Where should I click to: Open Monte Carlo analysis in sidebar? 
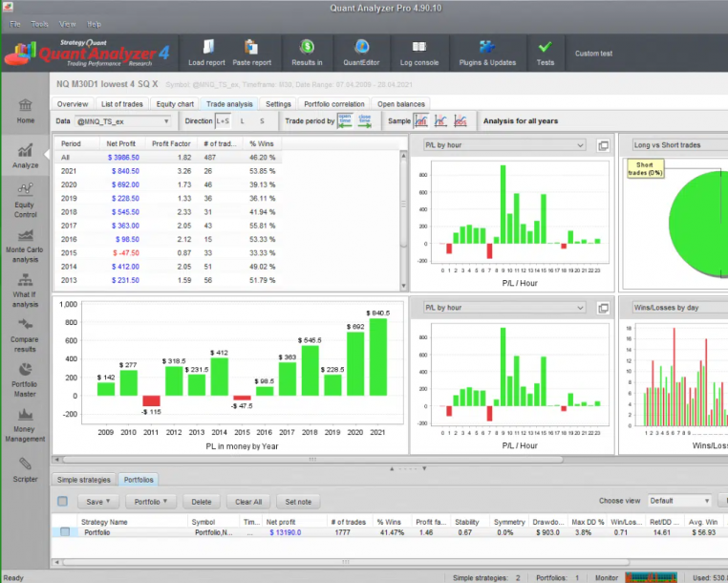pos(25,247)
